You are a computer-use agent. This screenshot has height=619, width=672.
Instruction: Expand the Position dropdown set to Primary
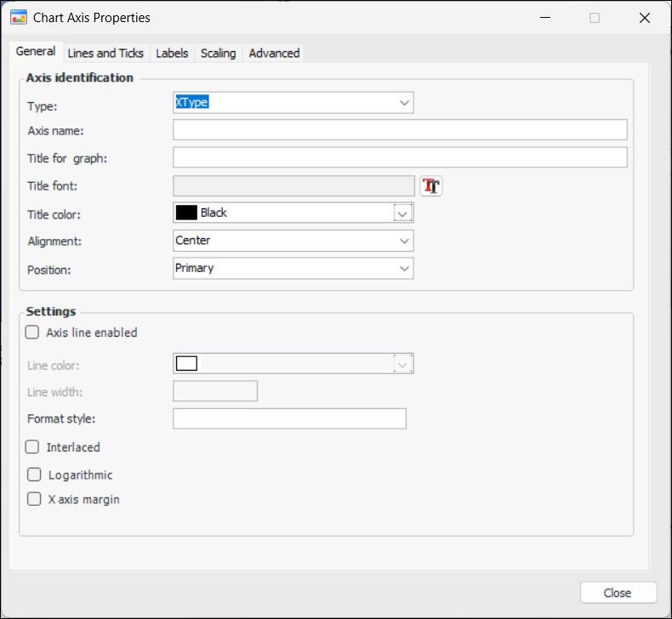tap(403, 269)
